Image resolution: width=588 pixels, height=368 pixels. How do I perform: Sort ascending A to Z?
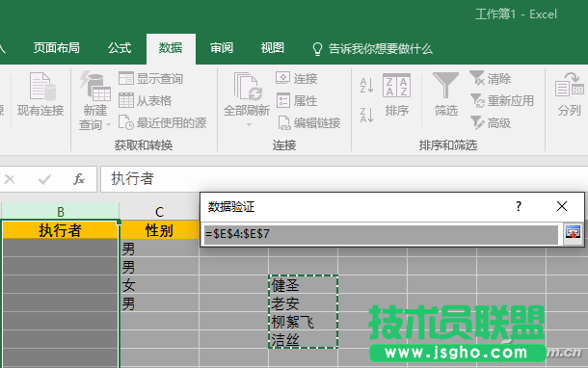click(x=366, y=85)
